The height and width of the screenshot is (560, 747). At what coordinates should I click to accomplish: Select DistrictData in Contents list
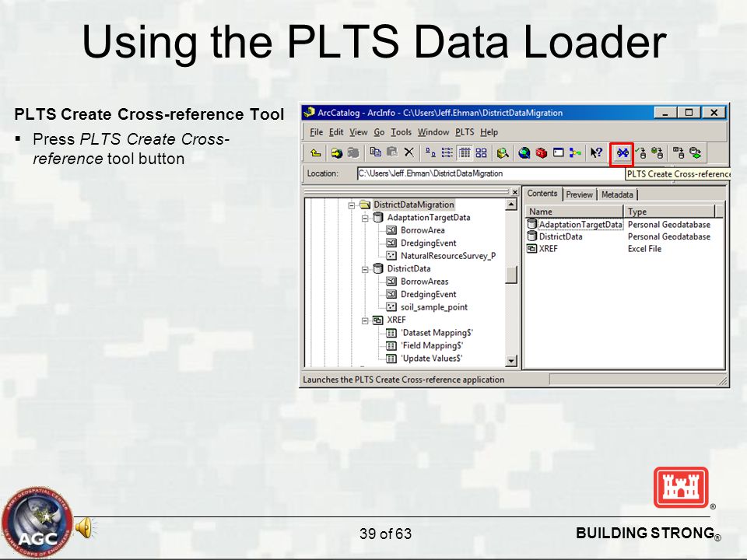tap(560, 236)
